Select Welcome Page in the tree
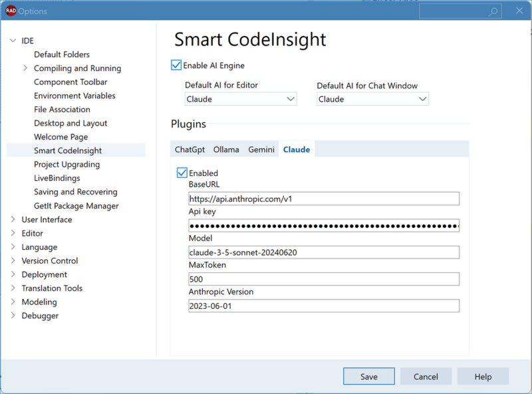Viewport: 532px width, 394px height. tap(61, 137)
